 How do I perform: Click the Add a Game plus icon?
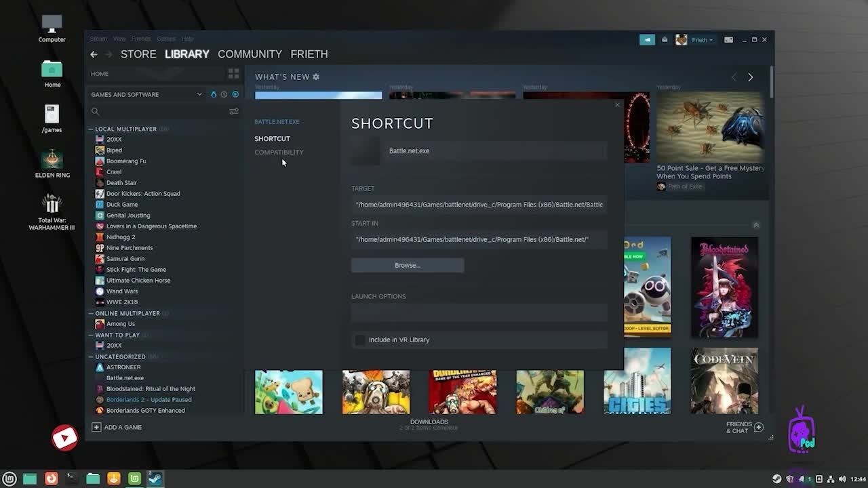click(96, 427)
